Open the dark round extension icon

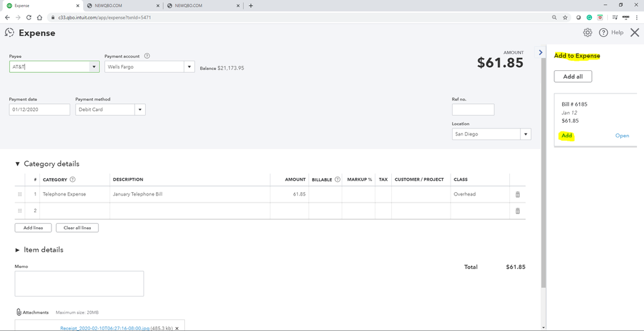click(579, 17)
